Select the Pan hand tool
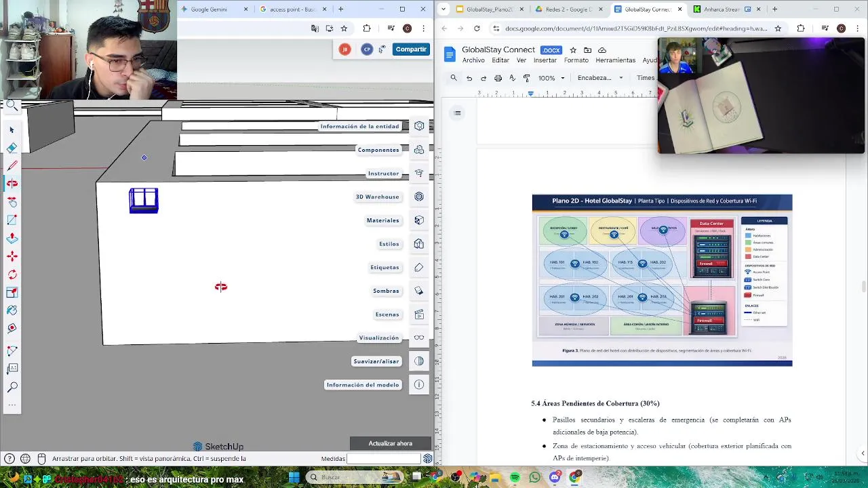The image size is (868, 488). click(x=12, y=202)
